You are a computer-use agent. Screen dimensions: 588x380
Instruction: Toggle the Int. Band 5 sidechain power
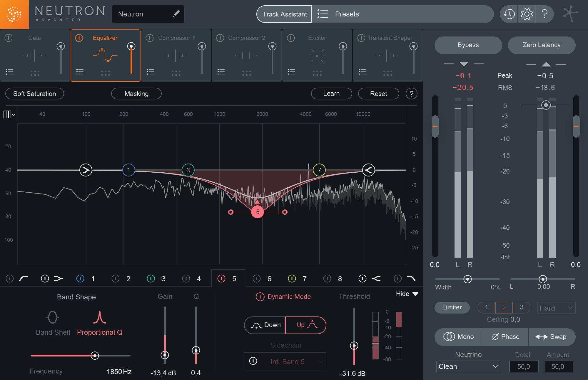pyautogui.click(x=253, y=361)
